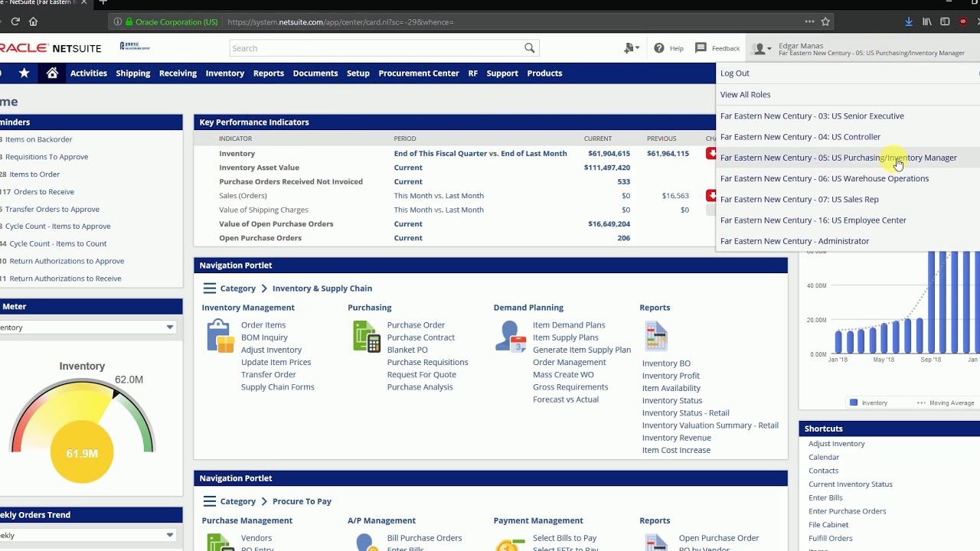Click the search magnifier icon
Image resolution: width=980 pixels, height=551 pixels.
[x=529, y=48]
